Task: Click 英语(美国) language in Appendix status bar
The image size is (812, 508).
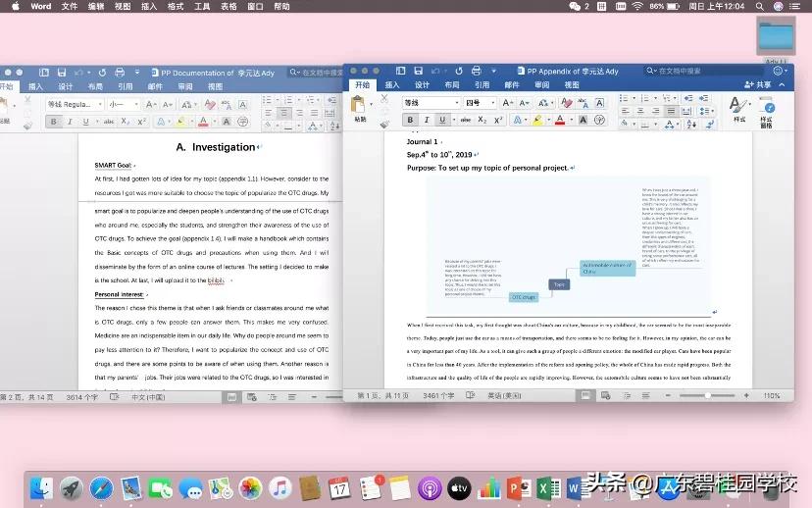Action: click(504, 395)
